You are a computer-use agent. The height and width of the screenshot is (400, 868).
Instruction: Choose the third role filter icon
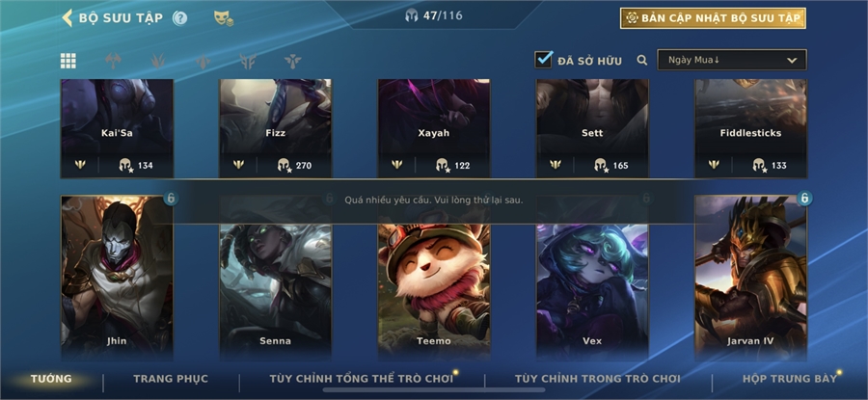[203, 61]
